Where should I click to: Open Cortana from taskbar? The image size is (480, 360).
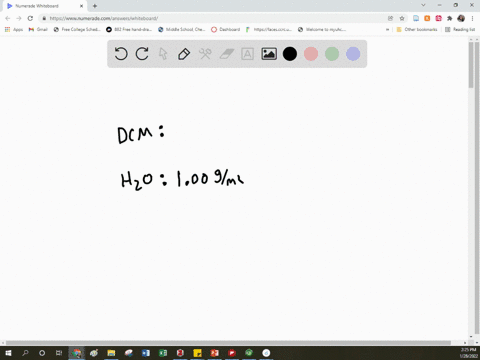[x=42, y=353]
